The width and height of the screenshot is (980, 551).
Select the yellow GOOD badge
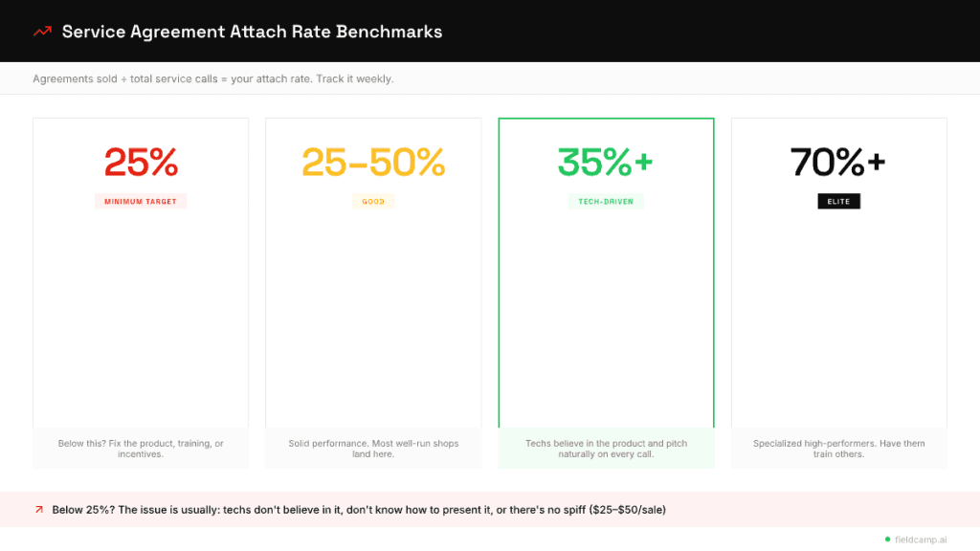(x=373, y=202)
